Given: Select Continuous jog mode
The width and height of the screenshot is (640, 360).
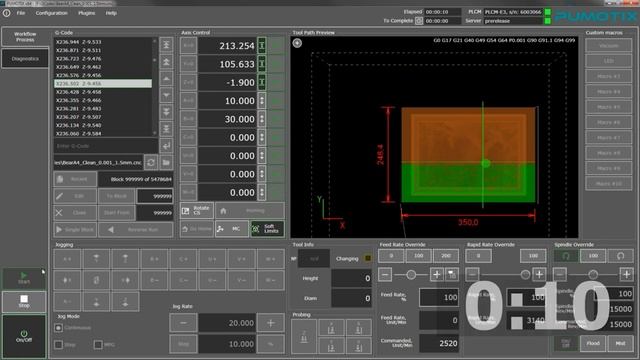Looking at the screenshot, I should point(58,328).
